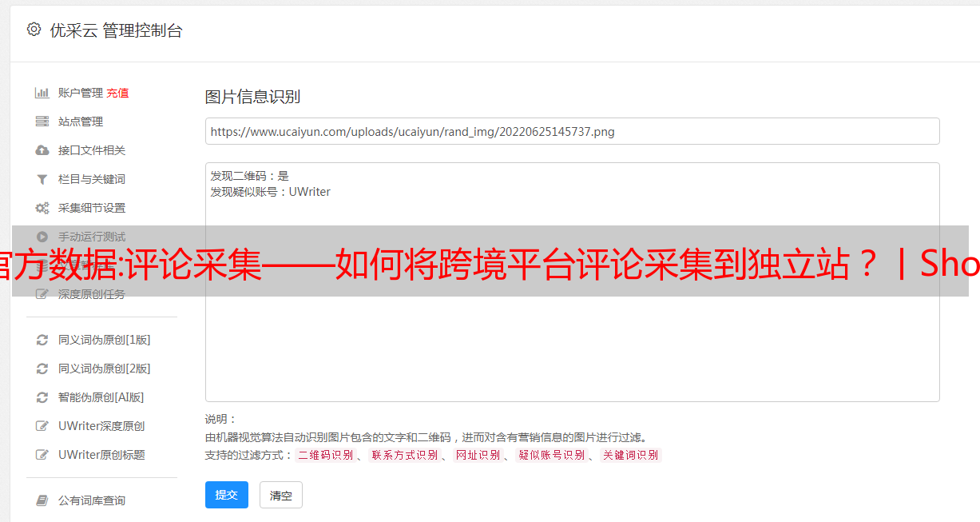Focus the image URL input field
Image resolution: width=980 pixels, height=522 pixels.
pos(572,131)
